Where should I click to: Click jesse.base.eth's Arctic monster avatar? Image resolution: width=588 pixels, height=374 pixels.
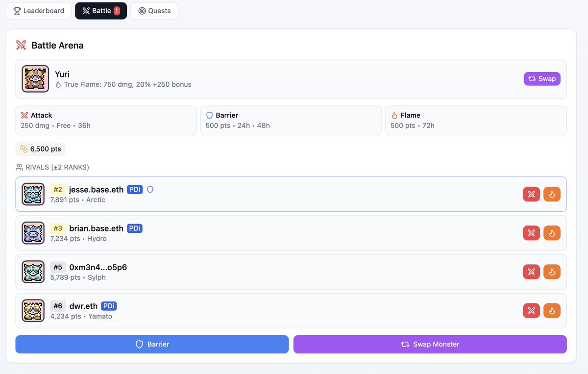33,194
